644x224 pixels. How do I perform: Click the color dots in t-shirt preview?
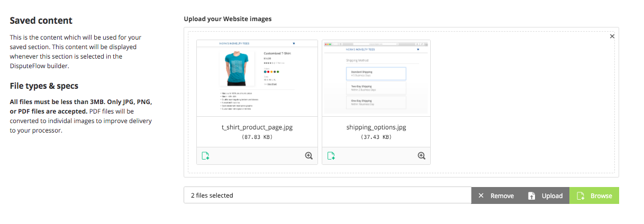point(271,72)
